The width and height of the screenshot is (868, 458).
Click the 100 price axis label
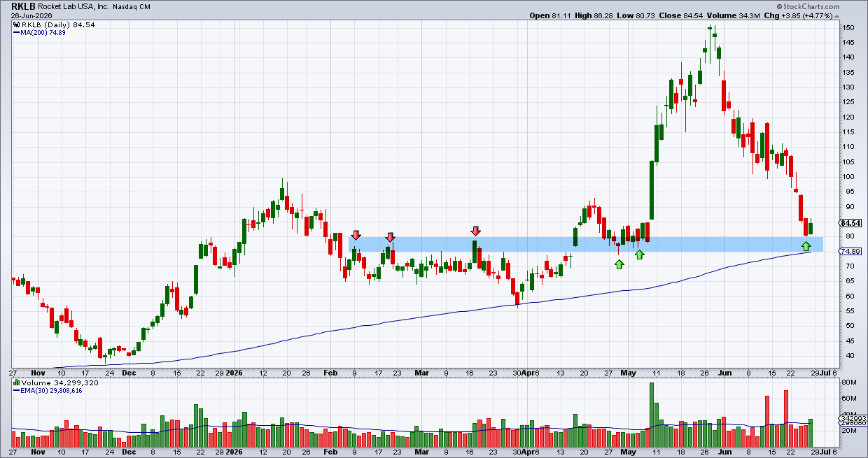tap(848, 177)
